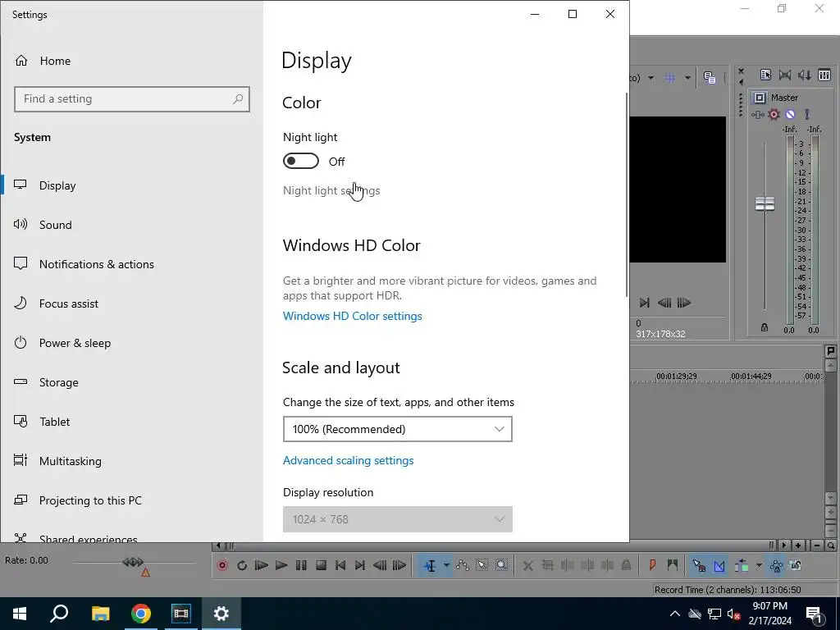Viewport: 840px width, 630px height.
Task: Select the Zoom Edit tool in toolbar
Action: click(501, 565)
